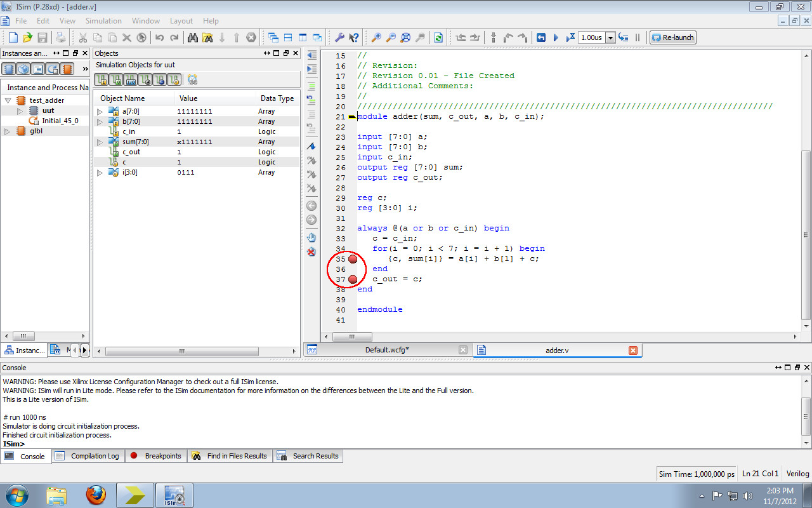Open Find with the binoculars icon
Viewport: 812px width, 508px height.
[x=193, y=37]
